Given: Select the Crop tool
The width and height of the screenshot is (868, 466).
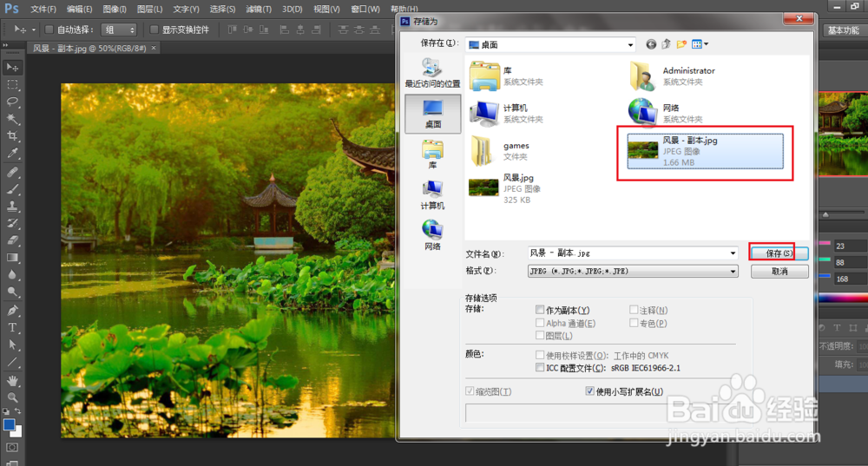Looking at the screenshot, I should [x=11, y=136].
